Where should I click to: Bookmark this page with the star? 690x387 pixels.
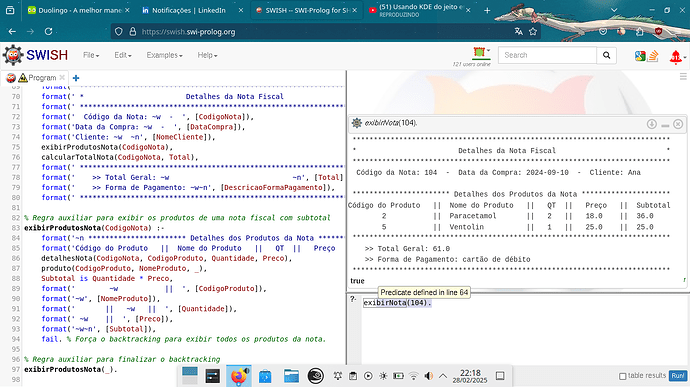click(533, 31)
